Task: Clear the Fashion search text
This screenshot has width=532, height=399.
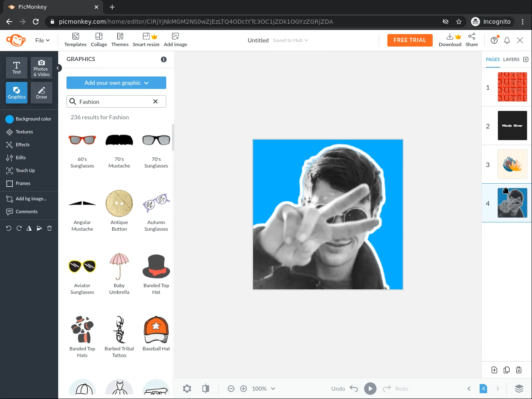Action: (x=155, y=101)
